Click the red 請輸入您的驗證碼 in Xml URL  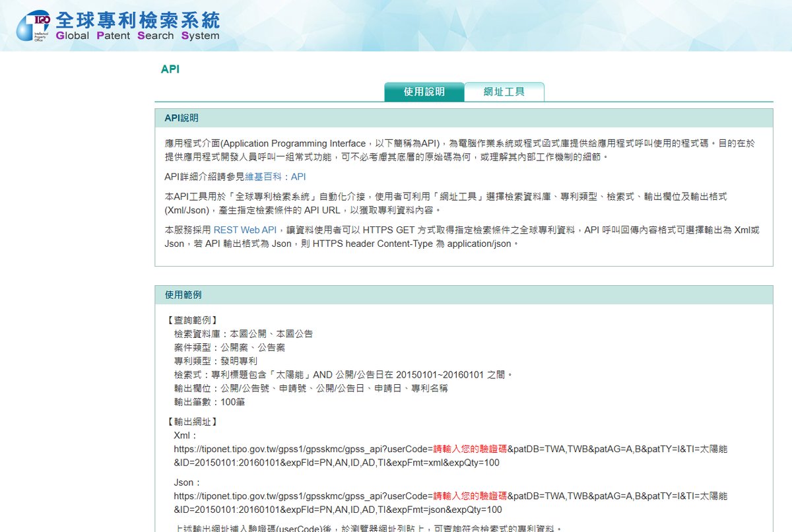[x=470, y=449]
